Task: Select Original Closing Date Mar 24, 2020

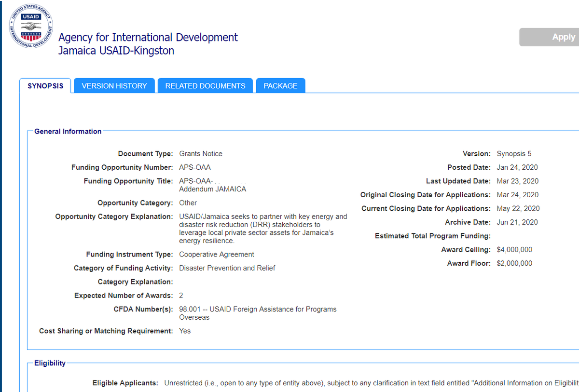Action: (x=518, y=195)
